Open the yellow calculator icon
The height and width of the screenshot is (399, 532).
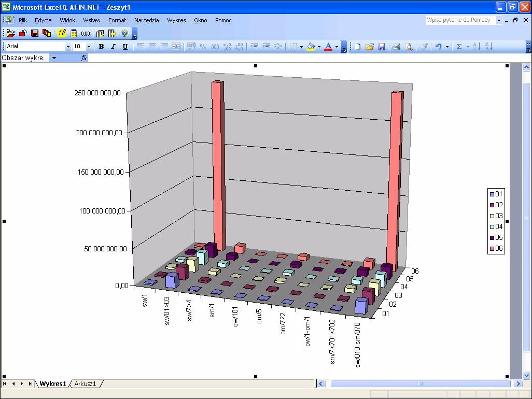(73, 33)
